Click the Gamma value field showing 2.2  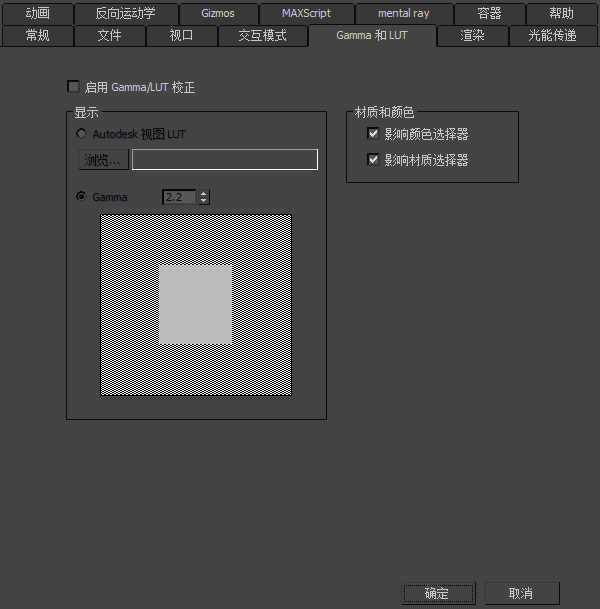(179, 197)
